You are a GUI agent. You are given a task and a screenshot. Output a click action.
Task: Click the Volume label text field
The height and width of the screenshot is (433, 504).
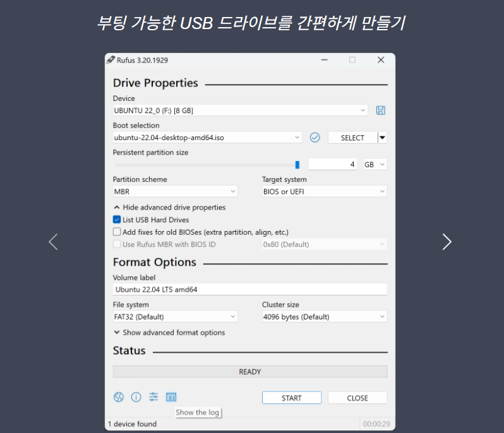click(249, 290)
